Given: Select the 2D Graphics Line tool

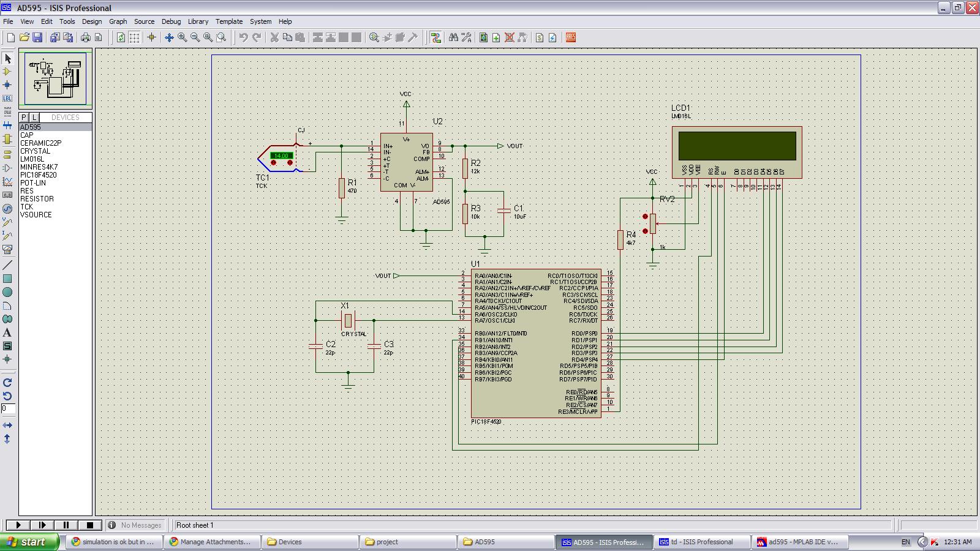Looking at the screenshot, I should [x=7, y=265].
